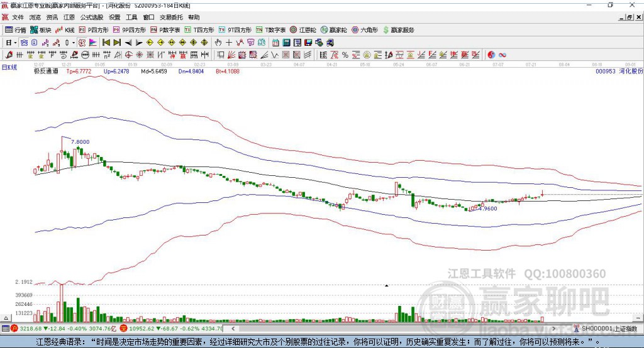
Task: Click scroll-left arrow on horizontal scrollbar
Action: 233,329
